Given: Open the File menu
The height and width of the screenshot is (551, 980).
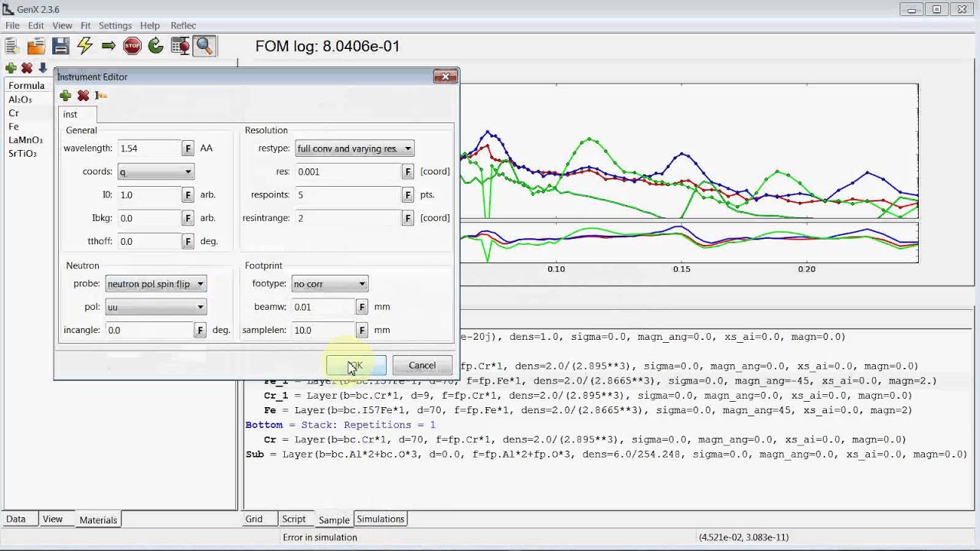Looking at the screenshot, I should click(12, 25).
